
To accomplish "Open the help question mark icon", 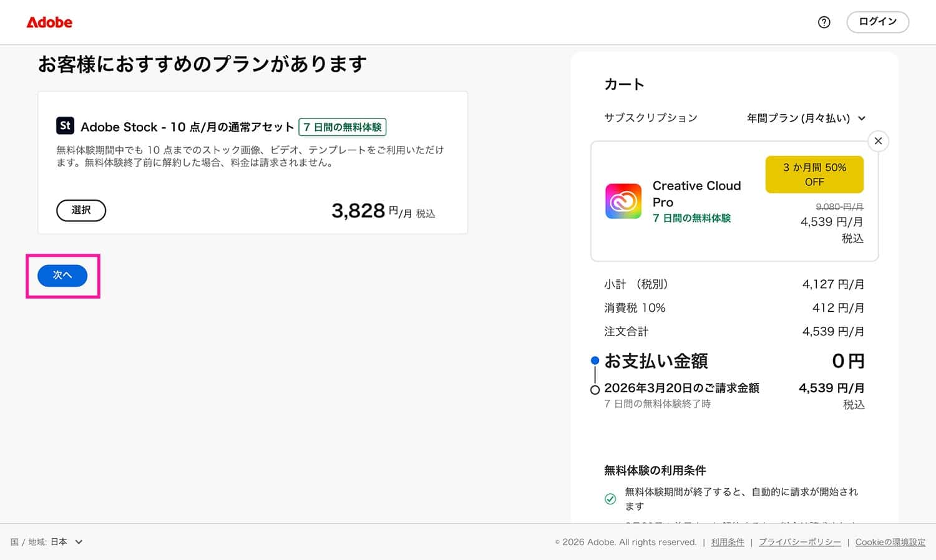I will click(824, 22).
